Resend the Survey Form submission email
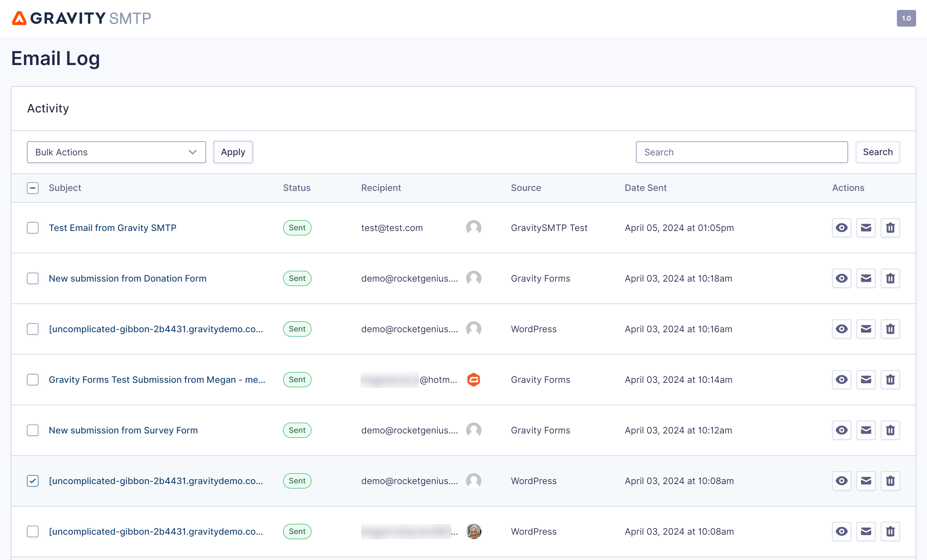This screenshot has width=927, height=560. (866, 430)
